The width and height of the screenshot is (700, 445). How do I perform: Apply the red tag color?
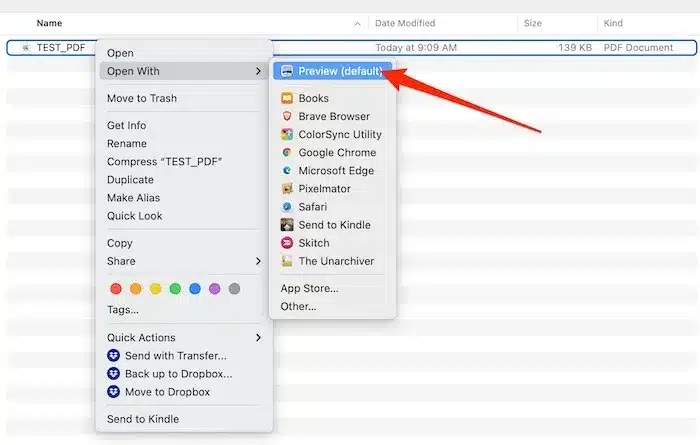pyautogui.click(x=116, y=289)
